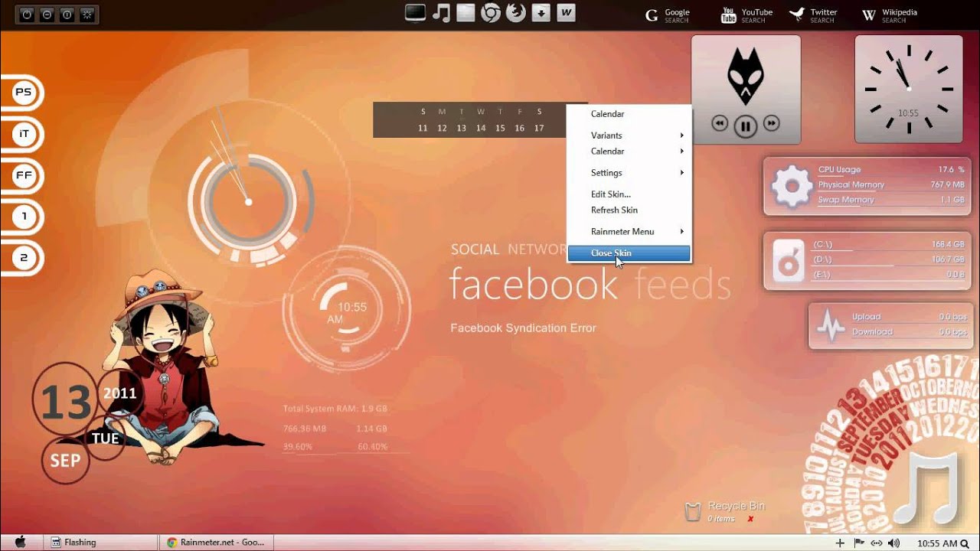Click date 11 in the calendar strip

(x=423, y=129)
